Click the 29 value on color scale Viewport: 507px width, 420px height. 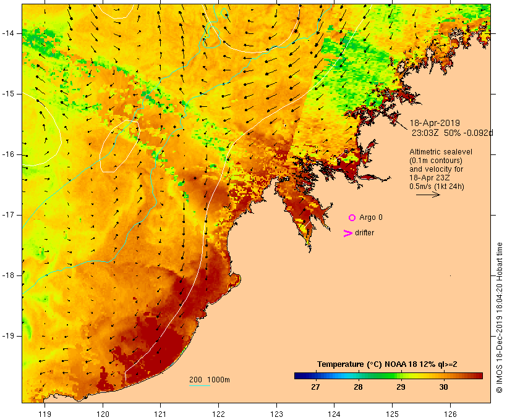pyautogui.click(x=401, y=387)
